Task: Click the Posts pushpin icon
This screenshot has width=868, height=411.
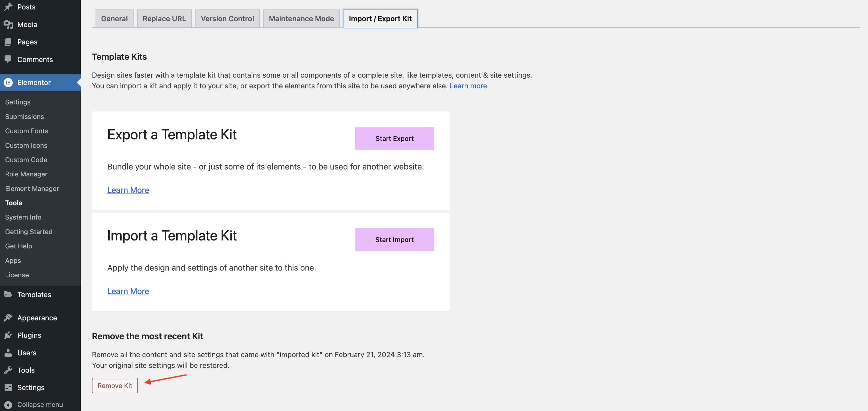Action: pos(8,7)
